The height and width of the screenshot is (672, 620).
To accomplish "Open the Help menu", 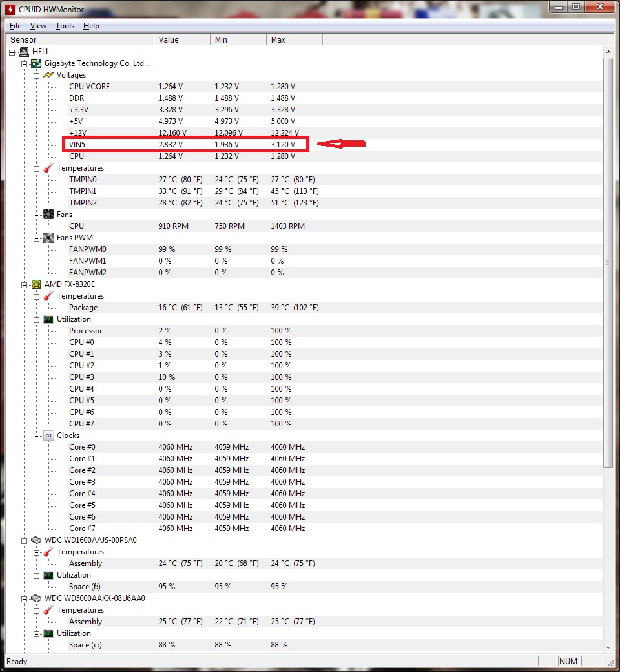I will 91,26.
